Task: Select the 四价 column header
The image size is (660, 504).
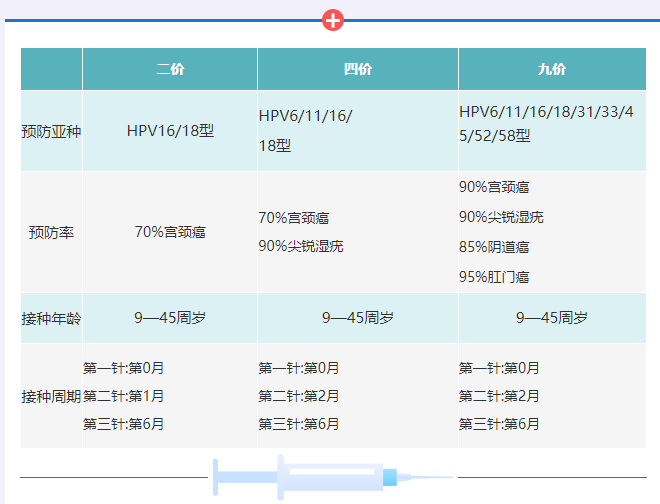Action: pos(358,69)
